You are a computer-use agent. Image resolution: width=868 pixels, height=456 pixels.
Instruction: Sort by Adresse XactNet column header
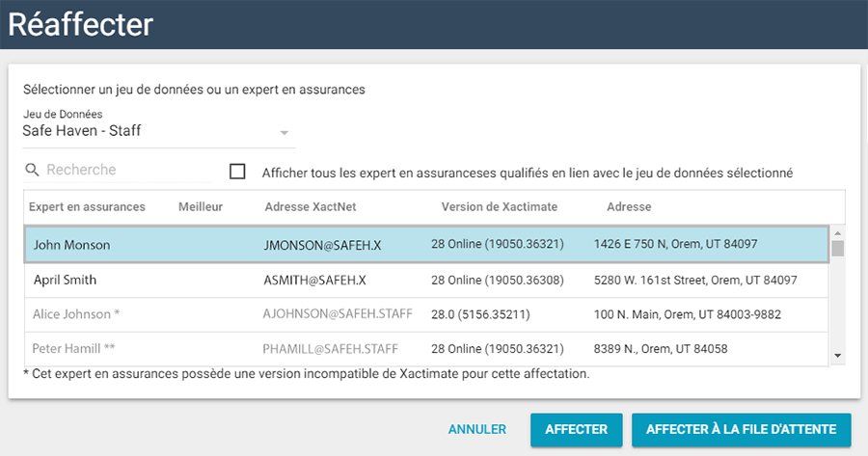(x=309, y=206)
